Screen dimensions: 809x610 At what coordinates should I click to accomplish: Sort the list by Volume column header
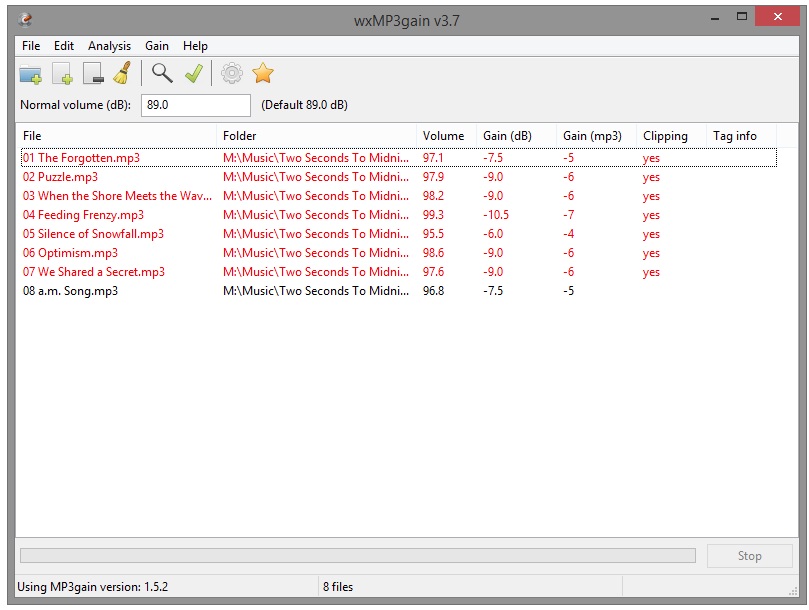click(443, 136)
